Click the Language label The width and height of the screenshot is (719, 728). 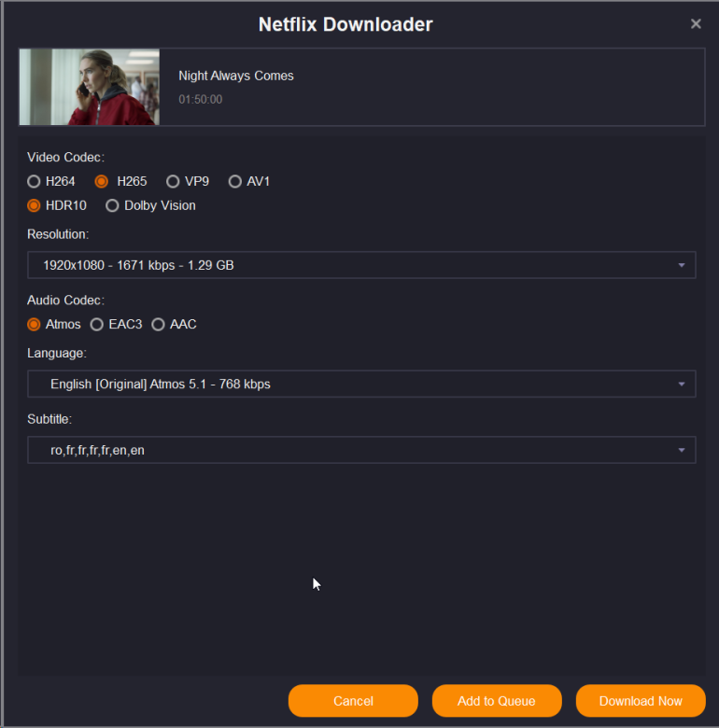57,354
